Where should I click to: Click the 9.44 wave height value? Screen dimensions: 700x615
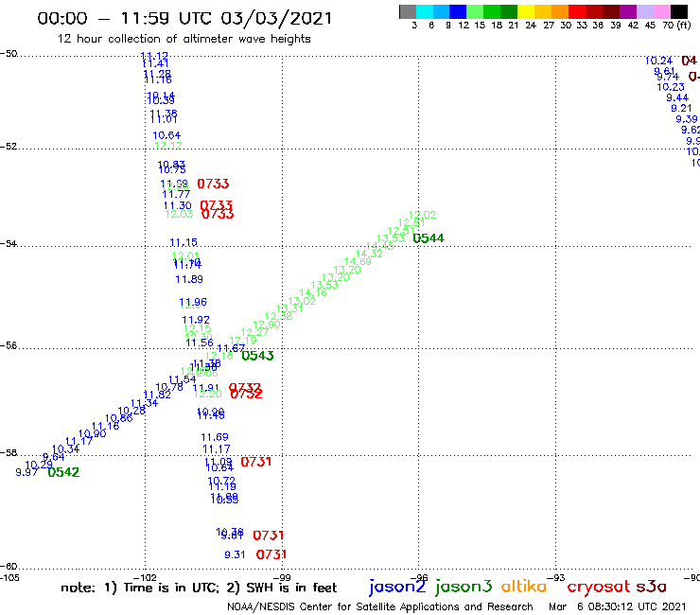(x=677, y=97)
